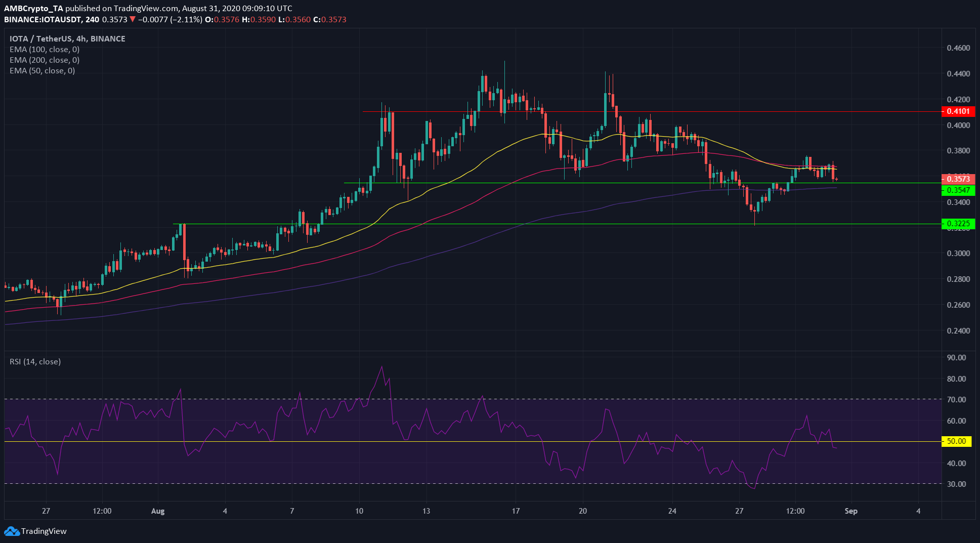Click the 0.2400 price axis value
The height and width of the screenshot is (543, 980).
pos(958,331)
